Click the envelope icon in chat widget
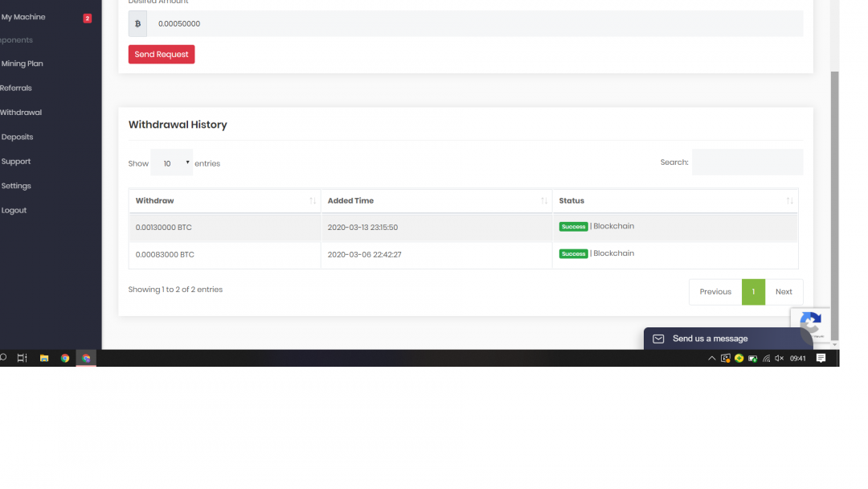Image resolution: width=868 pixels, height=489 pixels. click(x=658, y=339)
